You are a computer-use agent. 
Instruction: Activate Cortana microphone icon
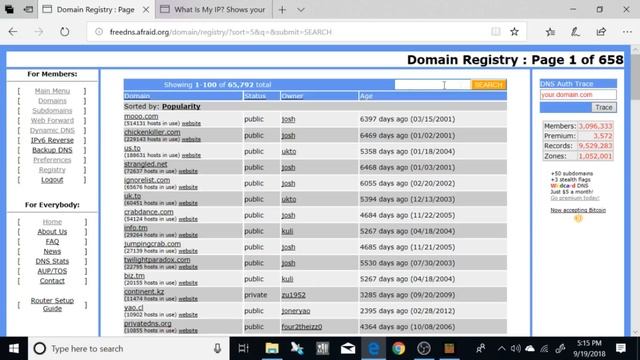(x=218, y=349)
